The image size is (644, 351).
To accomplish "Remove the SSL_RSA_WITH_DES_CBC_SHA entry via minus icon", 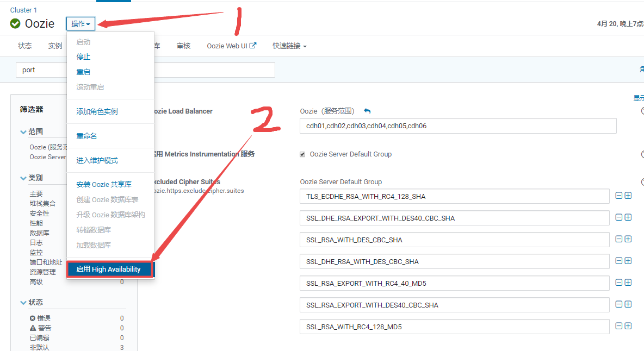I will pyautogui.click(x=619, y=239).
